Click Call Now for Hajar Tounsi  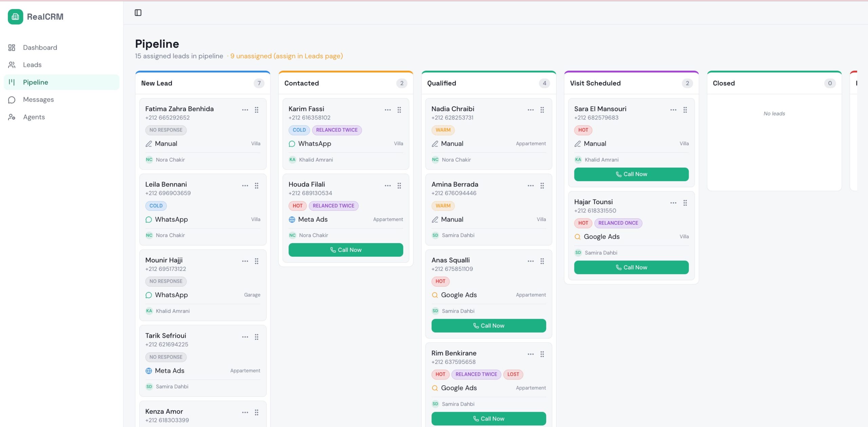pyautogui.click(x=631, y=267)
